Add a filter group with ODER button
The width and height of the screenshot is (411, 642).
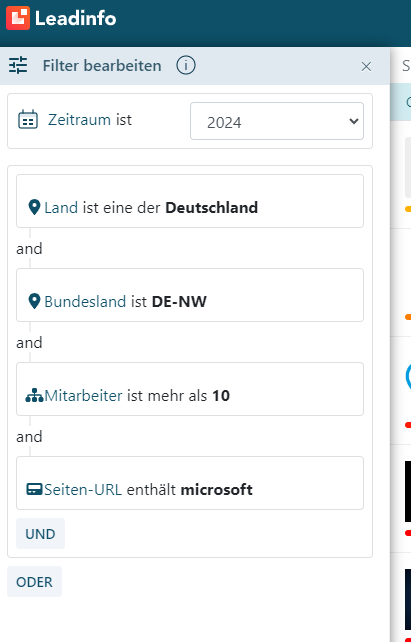(34, 582)
